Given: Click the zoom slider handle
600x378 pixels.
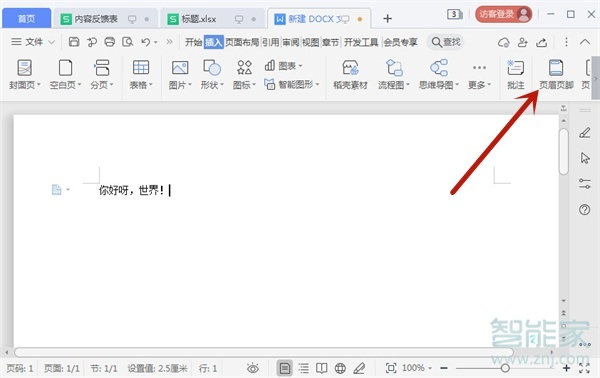Looking at the screenshot, I should click(x=505, y=368).
